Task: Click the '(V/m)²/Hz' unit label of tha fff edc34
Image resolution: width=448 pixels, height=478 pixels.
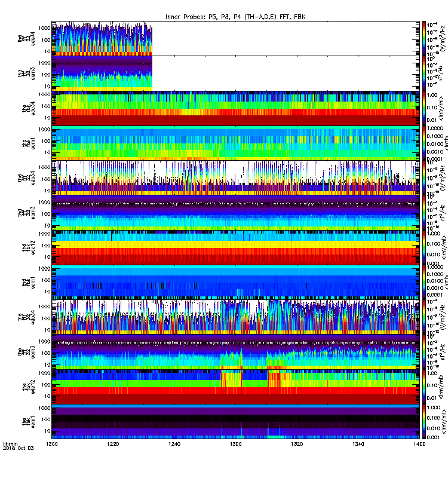Action: tap(443, 39)
